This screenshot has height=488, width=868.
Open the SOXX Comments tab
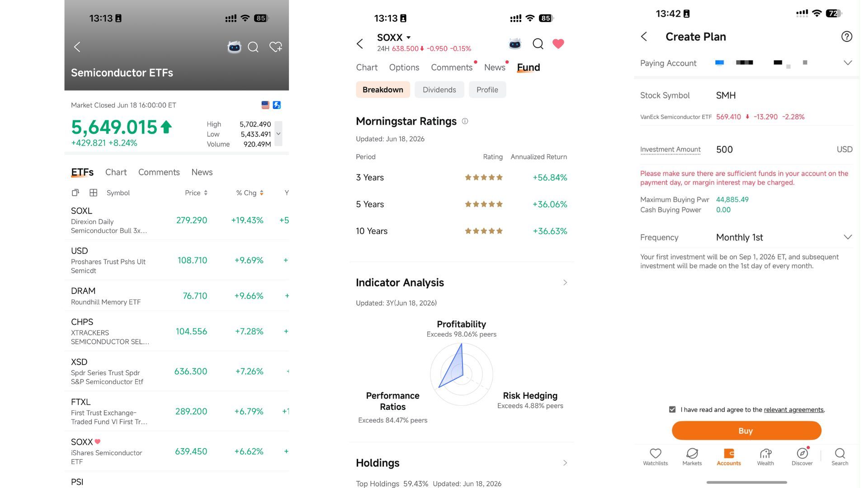point(452,67)
